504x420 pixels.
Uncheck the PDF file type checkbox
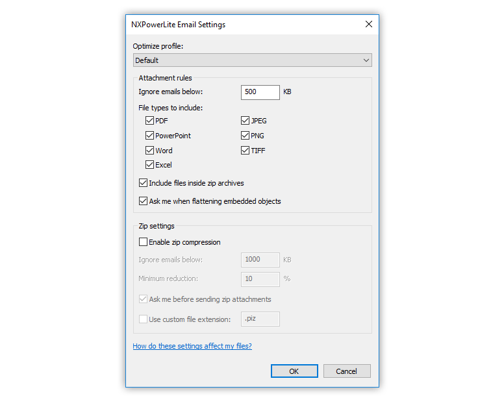click(x=149, y=121)
